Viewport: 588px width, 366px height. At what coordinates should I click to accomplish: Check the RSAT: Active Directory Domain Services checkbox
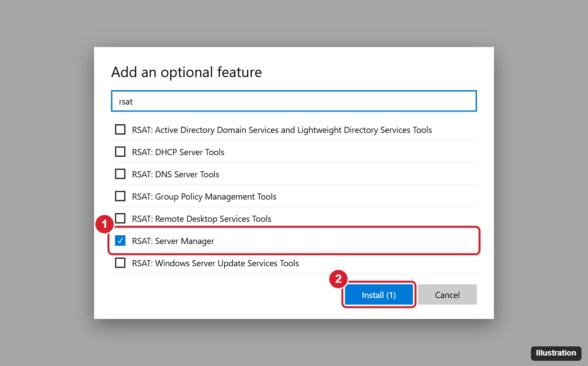[120, 129]
